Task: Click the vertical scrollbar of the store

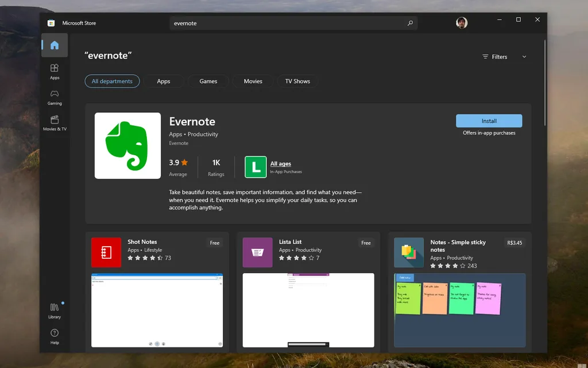Action: tap(545, 83)
